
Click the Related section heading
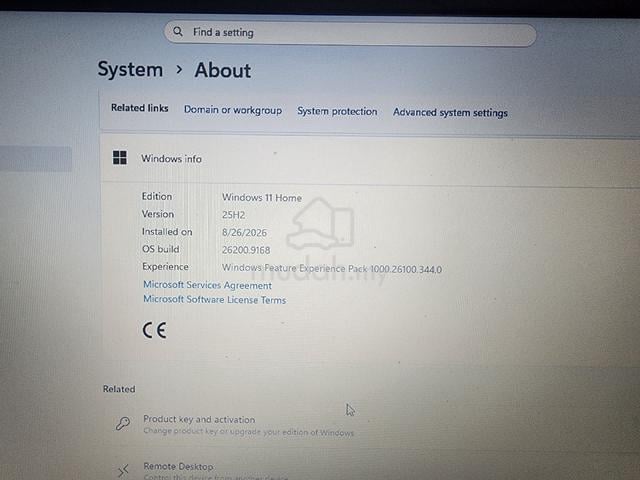tap(119, 389)
